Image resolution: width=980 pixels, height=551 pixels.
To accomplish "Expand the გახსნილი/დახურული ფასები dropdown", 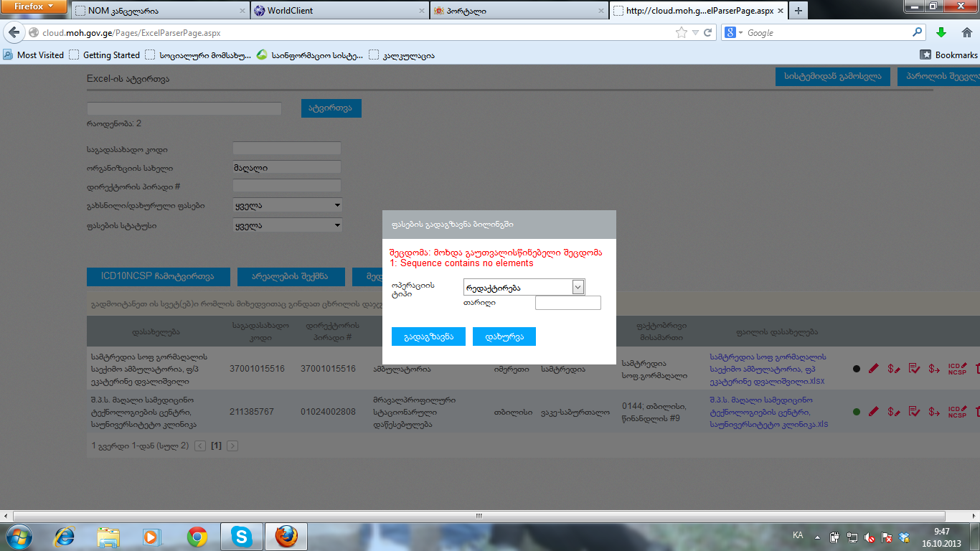I will coord(287,205).
